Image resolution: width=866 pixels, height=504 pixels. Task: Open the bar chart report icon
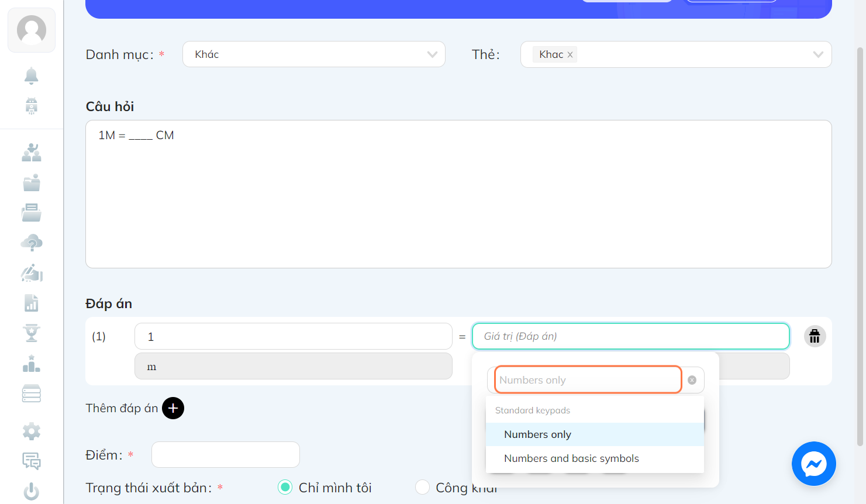pyautogui.click(x=32, y=303)
